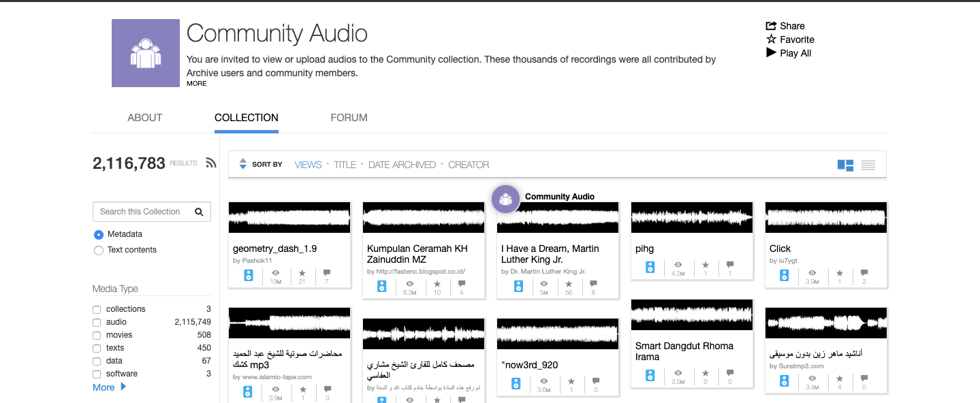This screenshot has width=980, height=403.
Task: Expand description with the MORE link
Action: point(197,84)
